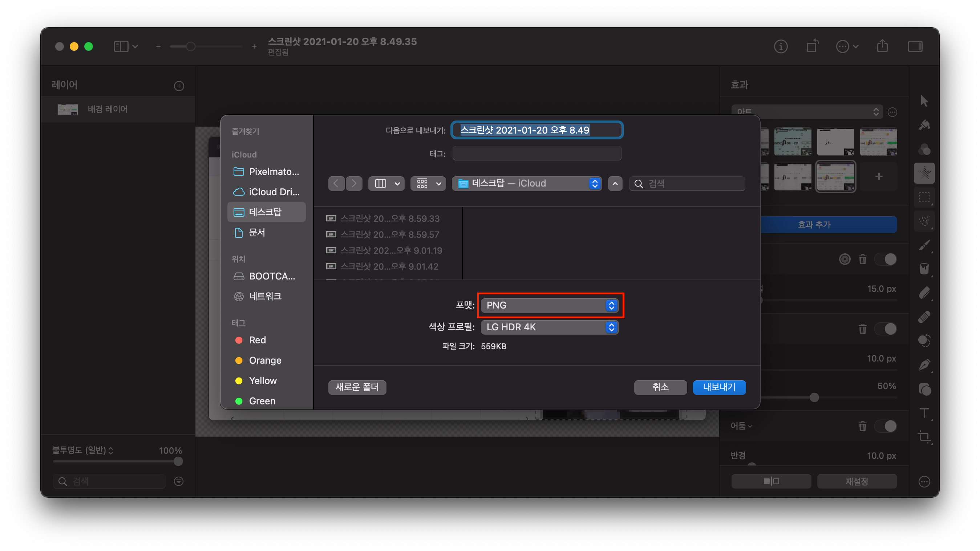The height and width of the screenshot is (551, 980).
Task: Click the layer opacity slider handle
Action: pos(178,461)
